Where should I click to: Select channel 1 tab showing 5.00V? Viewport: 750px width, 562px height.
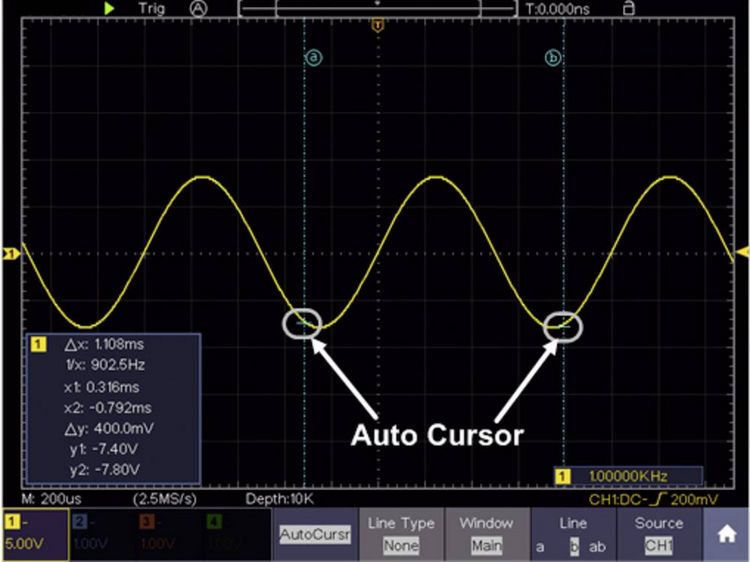(x=35, y=534)
